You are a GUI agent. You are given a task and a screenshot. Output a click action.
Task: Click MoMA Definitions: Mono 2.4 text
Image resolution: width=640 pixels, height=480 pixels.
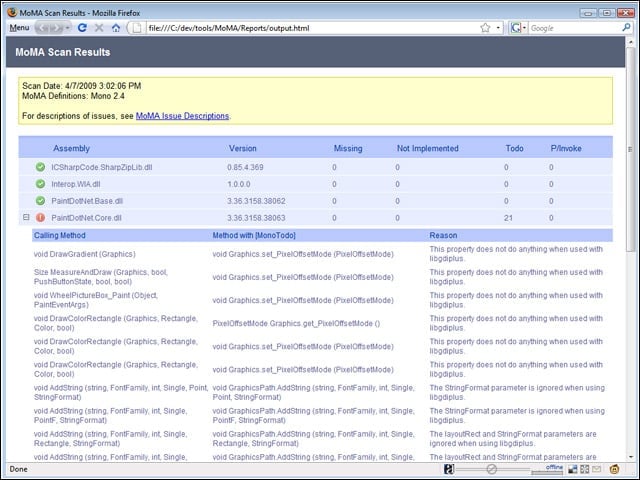tap(73, 96)
